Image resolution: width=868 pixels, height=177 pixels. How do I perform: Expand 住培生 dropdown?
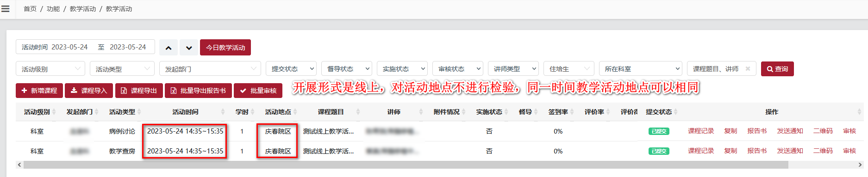pyautogui.click(x=569, y=69)
